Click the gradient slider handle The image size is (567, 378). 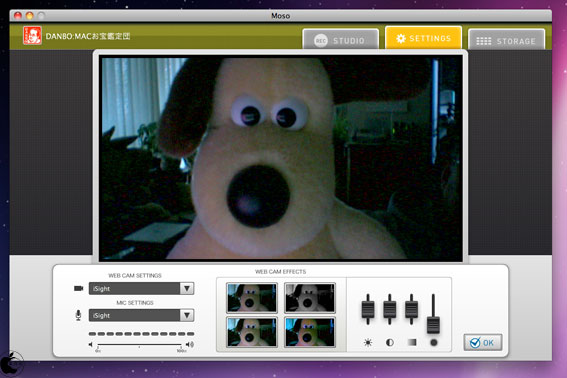411,309
